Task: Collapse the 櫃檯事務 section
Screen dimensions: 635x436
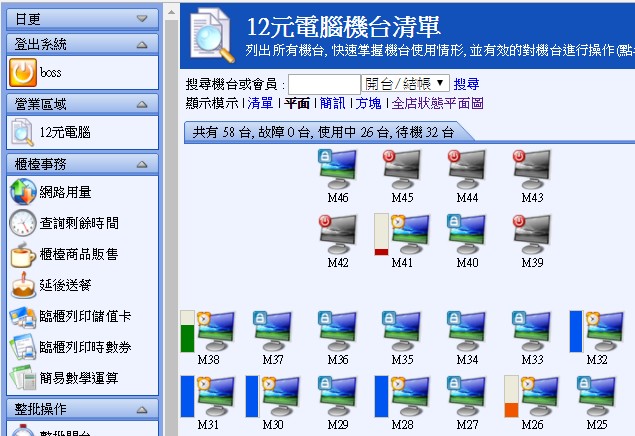Action: click(x=142, y=164)
